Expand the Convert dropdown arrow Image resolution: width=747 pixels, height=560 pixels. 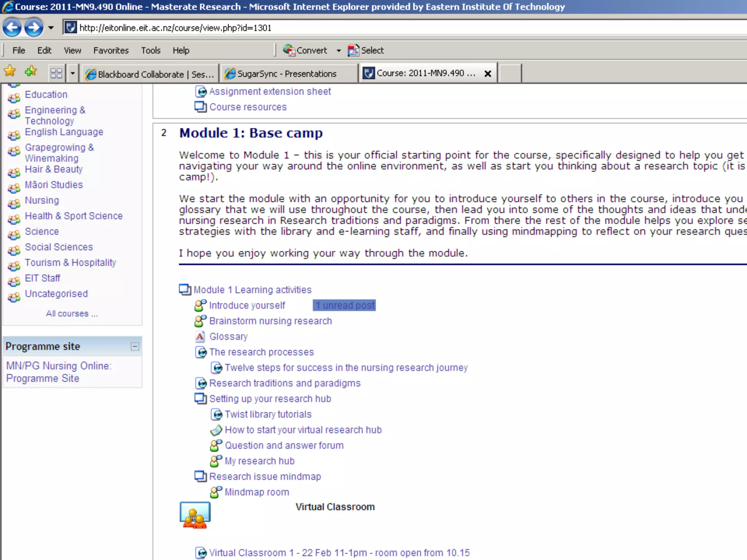click(338, 51)
